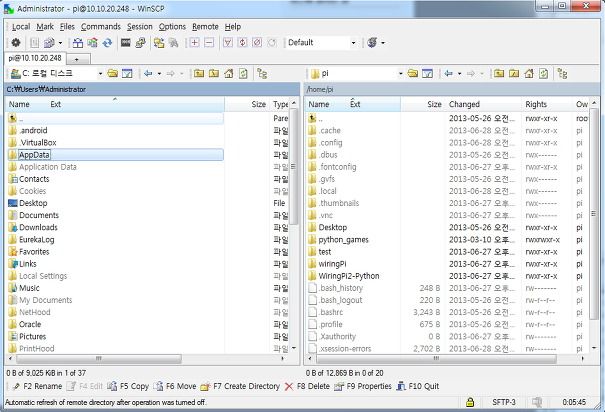Go back in local panel history
This screenshot has height=412, width=605.
[148, 73]
